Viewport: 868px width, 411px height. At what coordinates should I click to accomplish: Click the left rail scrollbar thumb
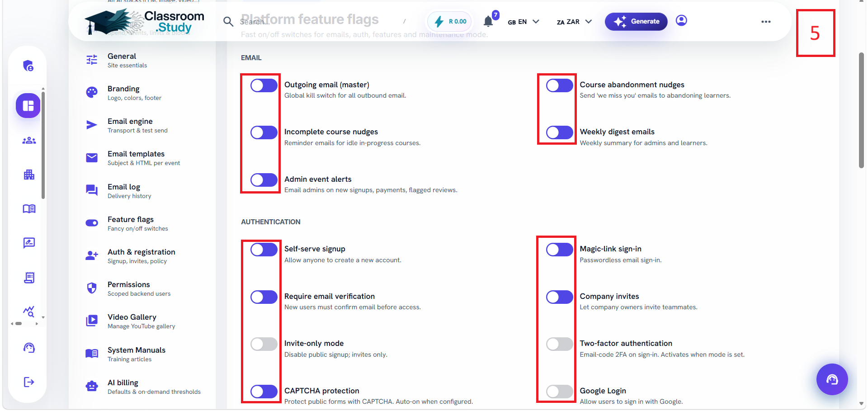pyautogui.click(x=43, y=145)
